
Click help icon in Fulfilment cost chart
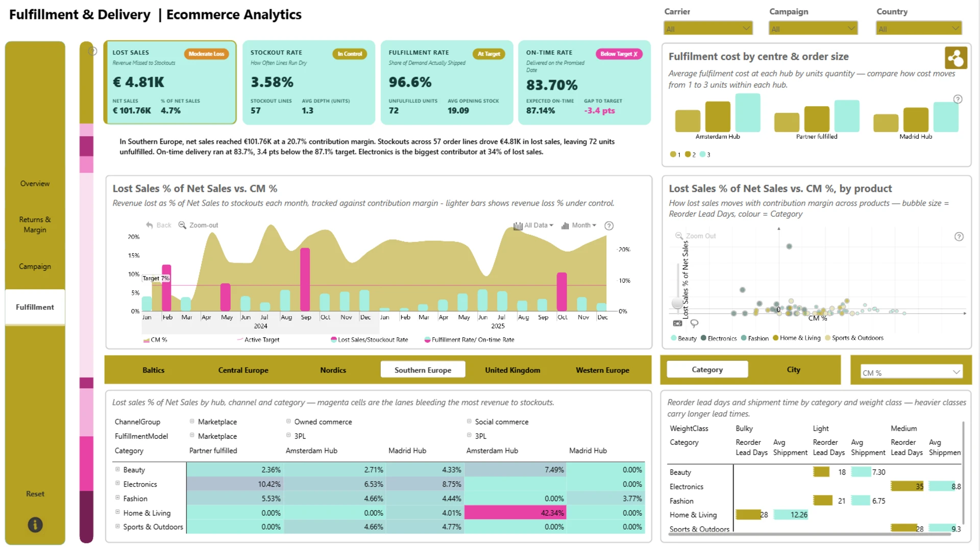[x=958, y=99]
